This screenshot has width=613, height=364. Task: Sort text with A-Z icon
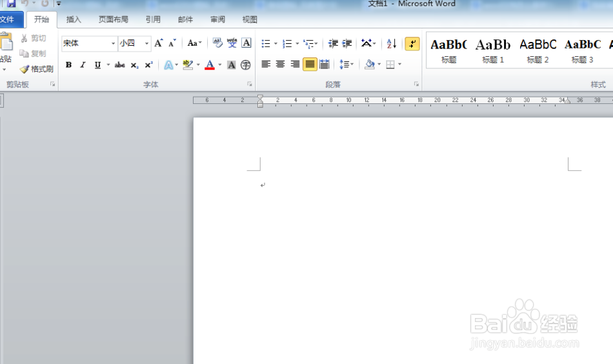pos(391,43)
